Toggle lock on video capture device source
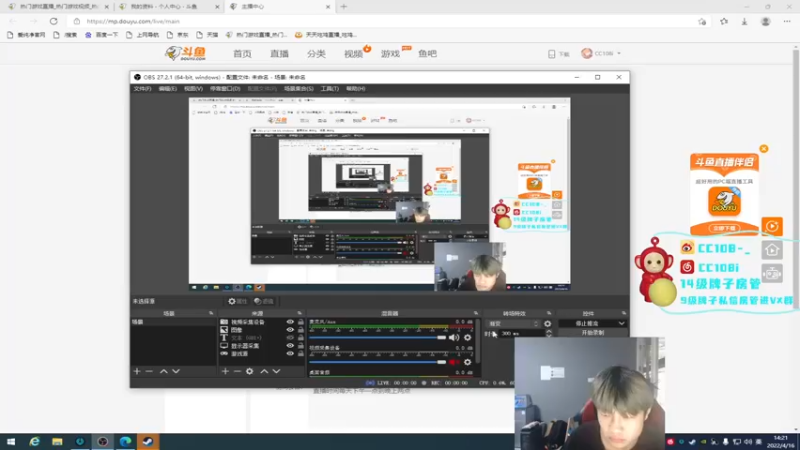 click(301, 322)
